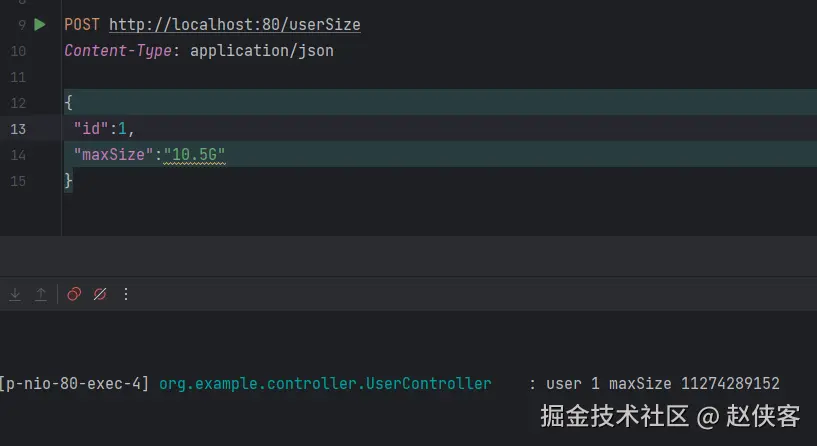Click line number 13 in the gutter
This screenshot has height=446, width=817.
click(x=19, y=128)
